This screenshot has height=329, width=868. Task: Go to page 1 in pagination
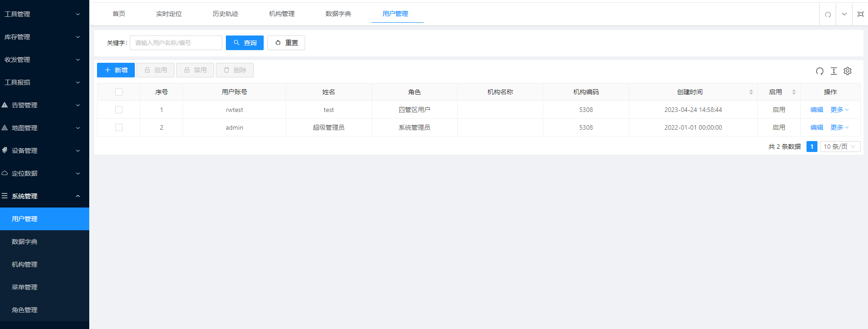tap(812, 147)
